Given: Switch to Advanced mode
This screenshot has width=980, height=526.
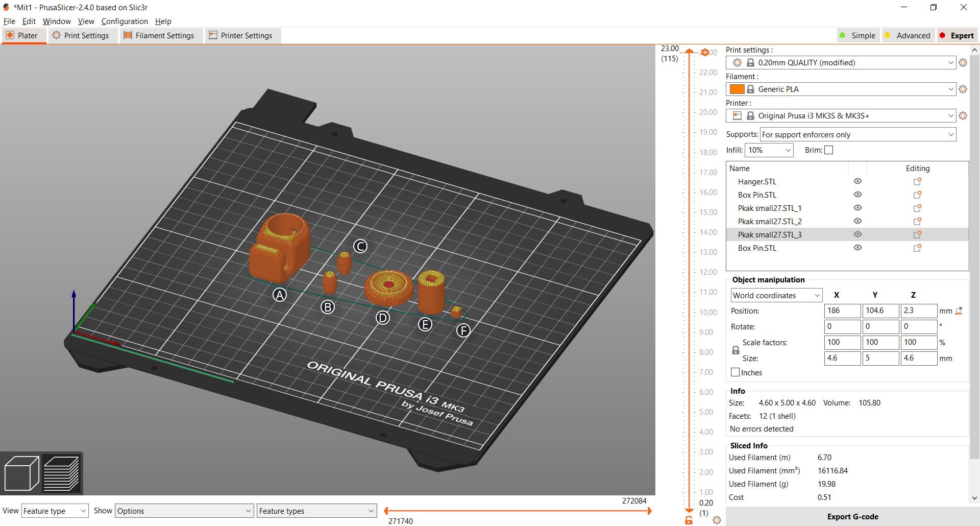Looking at the screenshot, I should 908,36.
